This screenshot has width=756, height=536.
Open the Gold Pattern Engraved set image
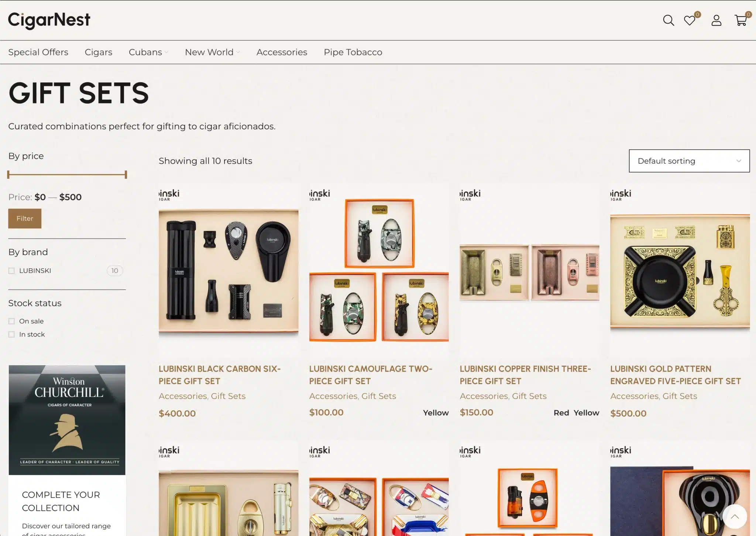(680, 271)
